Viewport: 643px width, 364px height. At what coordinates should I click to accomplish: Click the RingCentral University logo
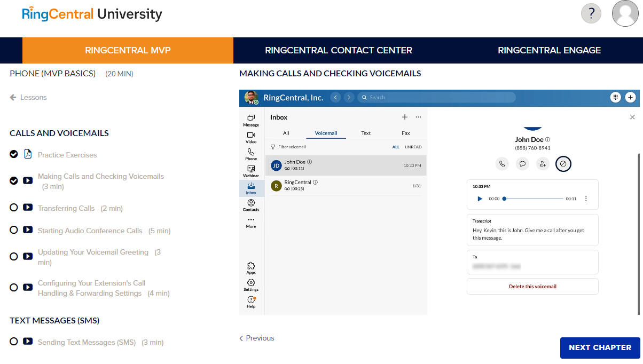pos(92,14)
